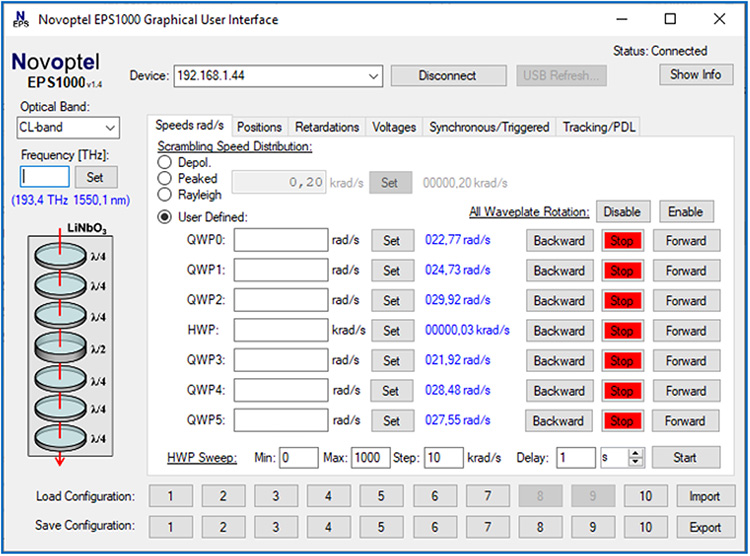Open the Tracking/PDL tab

tap(598, 127)
